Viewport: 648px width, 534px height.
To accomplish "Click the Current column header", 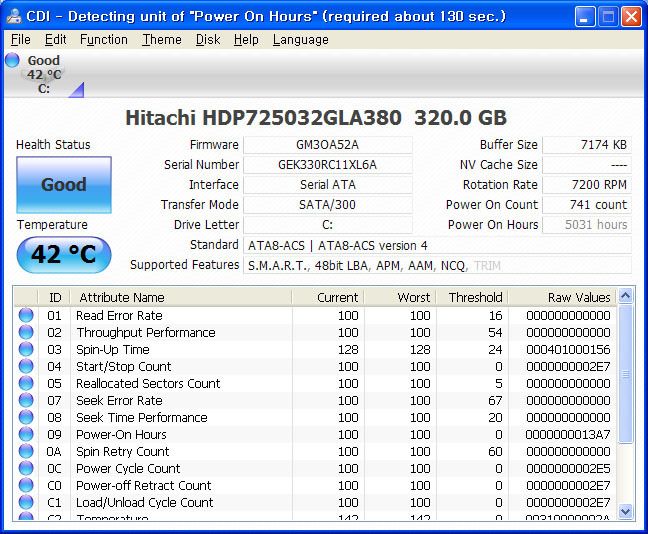I will click(x=328, y=297).
